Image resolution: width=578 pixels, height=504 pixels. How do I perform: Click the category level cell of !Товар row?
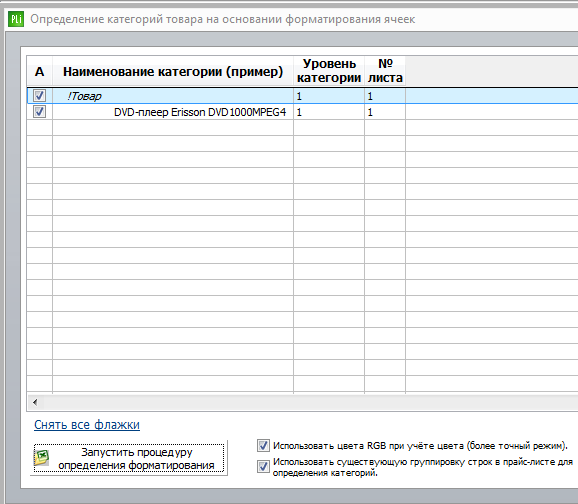click(329, 96)
